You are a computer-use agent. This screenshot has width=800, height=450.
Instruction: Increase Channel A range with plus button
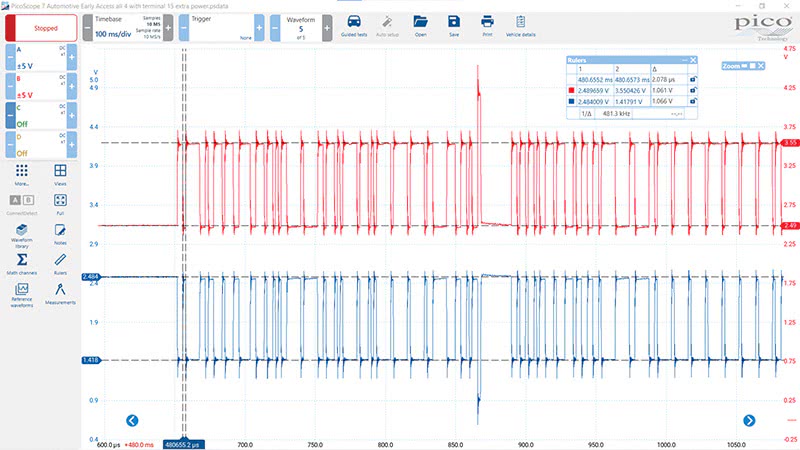(x=72, y=57)
